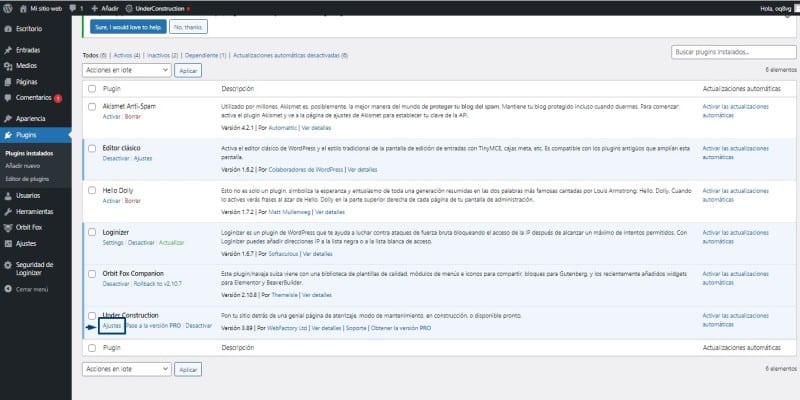Filter by Actualizaciones automáticas desactivadas

[x=290, y=55]
